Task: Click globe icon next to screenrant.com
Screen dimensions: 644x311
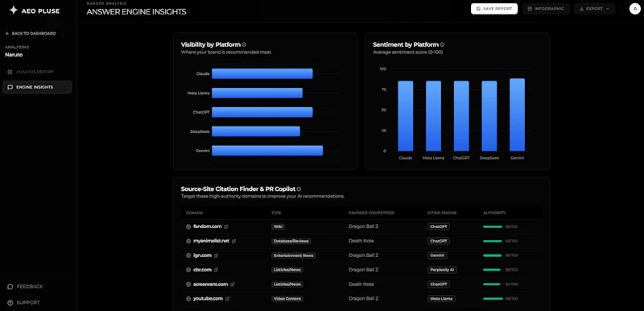Action: 188,284
